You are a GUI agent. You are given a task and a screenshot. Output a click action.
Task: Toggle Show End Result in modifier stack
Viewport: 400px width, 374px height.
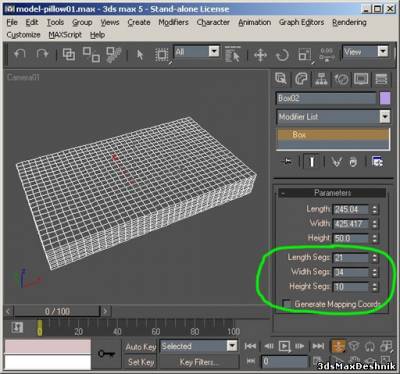(312, 162)
